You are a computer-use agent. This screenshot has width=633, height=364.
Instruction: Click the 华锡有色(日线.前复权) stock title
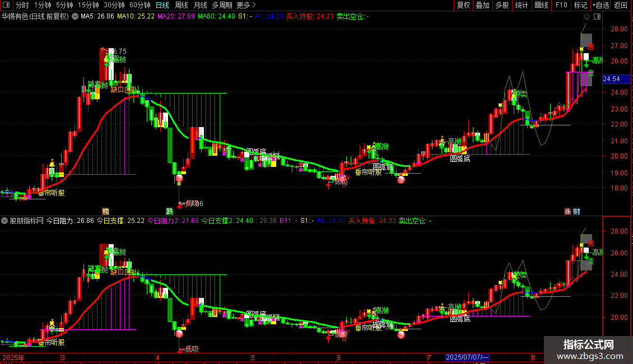point(35,17)
